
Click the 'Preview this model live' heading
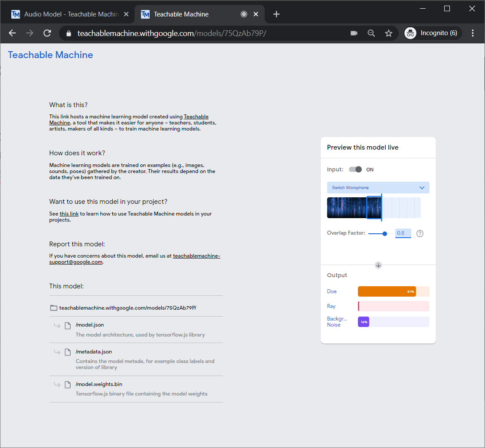(363, 147)
